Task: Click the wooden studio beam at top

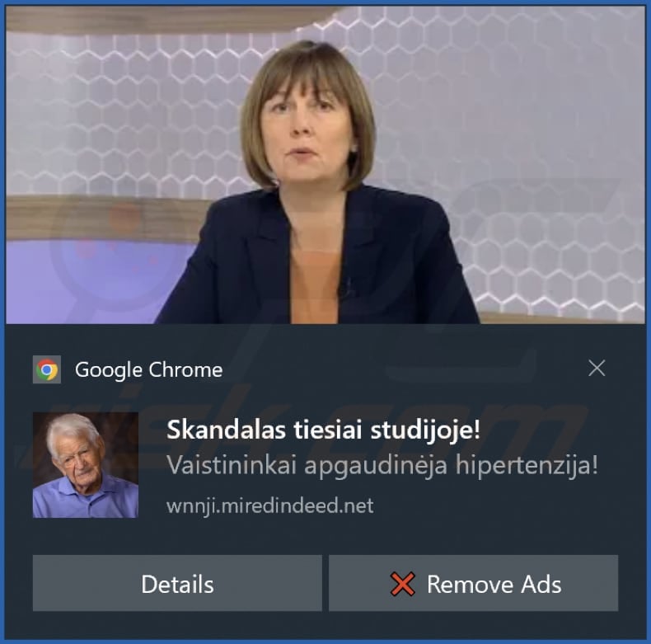Action: [166, 19]
